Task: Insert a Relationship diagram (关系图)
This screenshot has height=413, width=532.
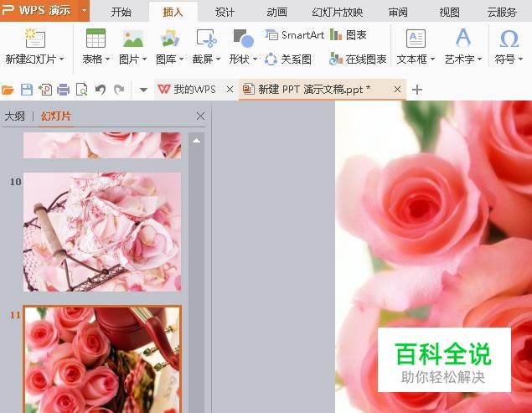Action: [288, 59]
